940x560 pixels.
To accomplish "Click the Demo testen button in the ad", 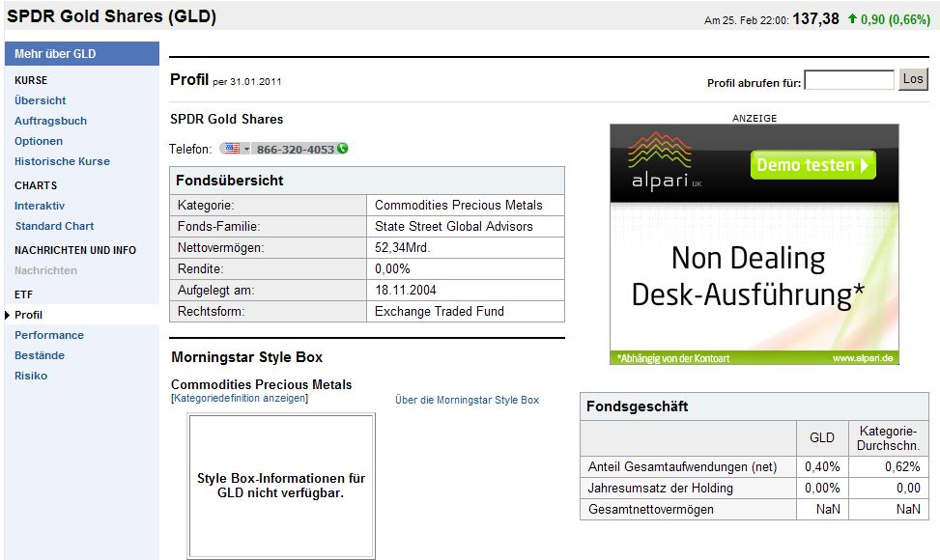I will click(812, 165).
